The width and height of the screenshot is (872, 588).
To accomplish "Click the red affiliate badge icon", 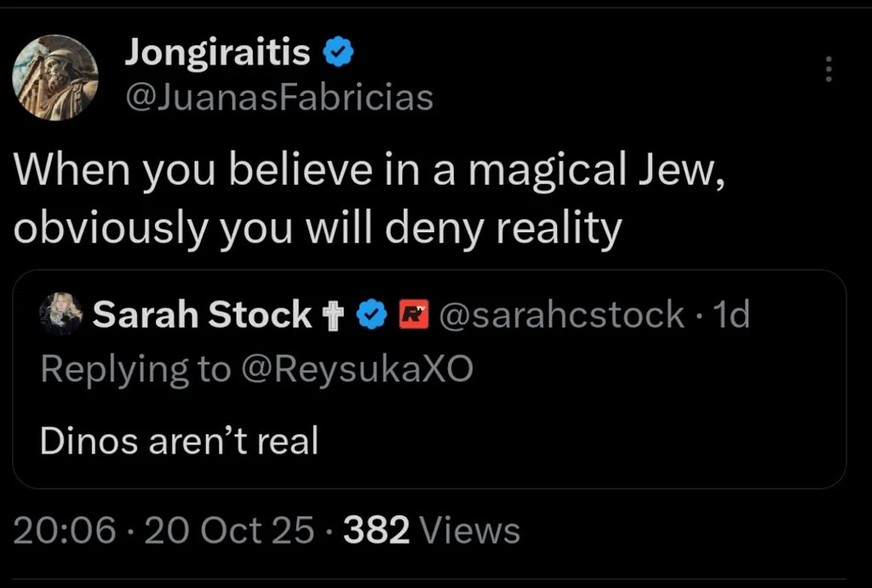I will pos(412,315).
